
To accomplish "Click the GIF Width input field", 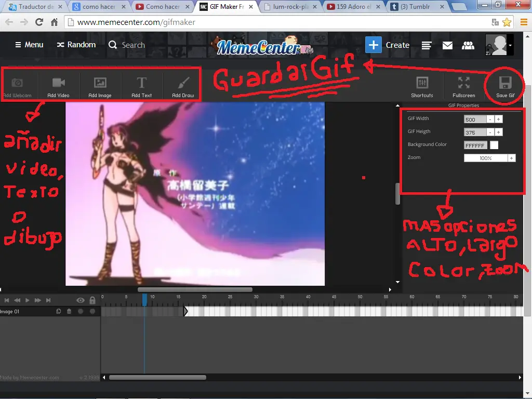I will (x=475, y=119).
